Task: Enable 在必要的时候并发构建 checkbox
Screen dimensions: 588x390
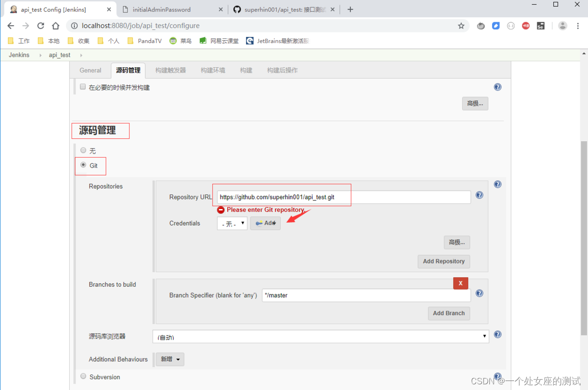Action: [x=83, y=87]
